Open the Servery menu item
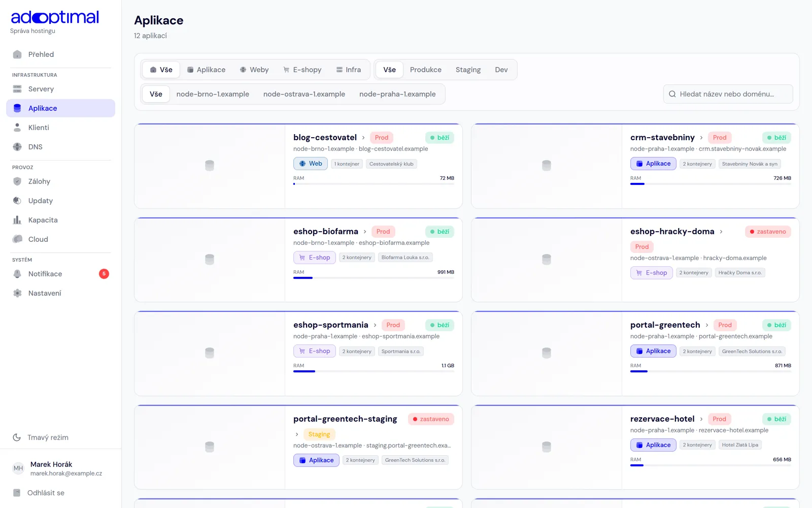The image size is (812, 508). pyautogui.click(x=60, y=89)
